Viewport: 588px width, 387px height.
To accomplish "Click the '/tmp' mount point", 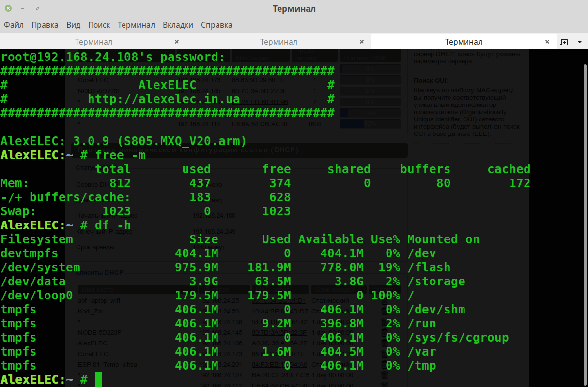I will click(x=422, y=366).
